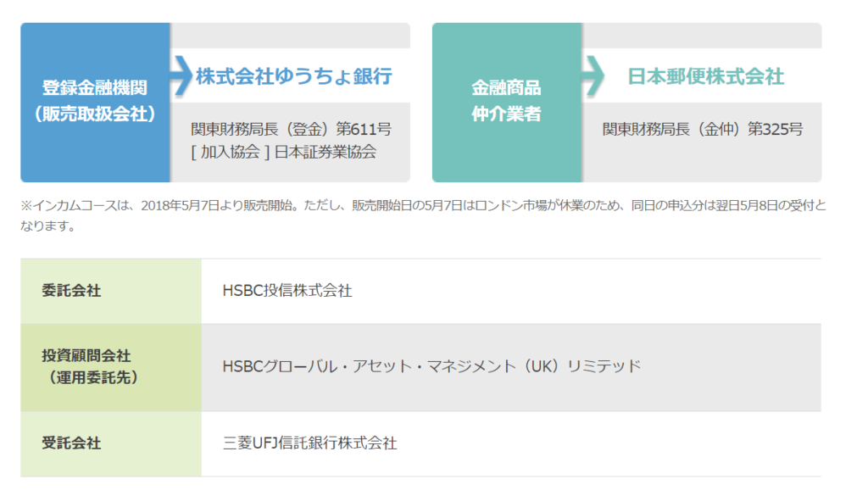Select the 委託会社 row label
Image resolution: width=868 pixels, height=496 pixels.
pos(111,291)
